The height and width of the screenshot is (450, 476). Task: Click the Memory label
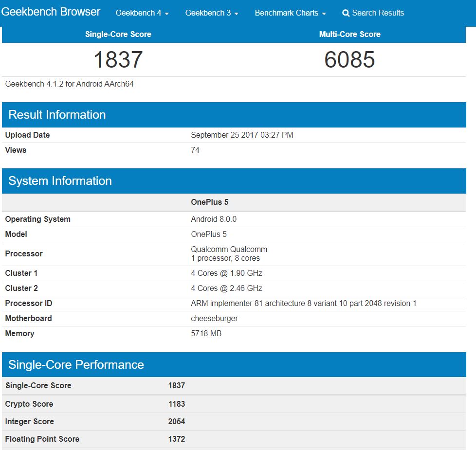(20, 333)
